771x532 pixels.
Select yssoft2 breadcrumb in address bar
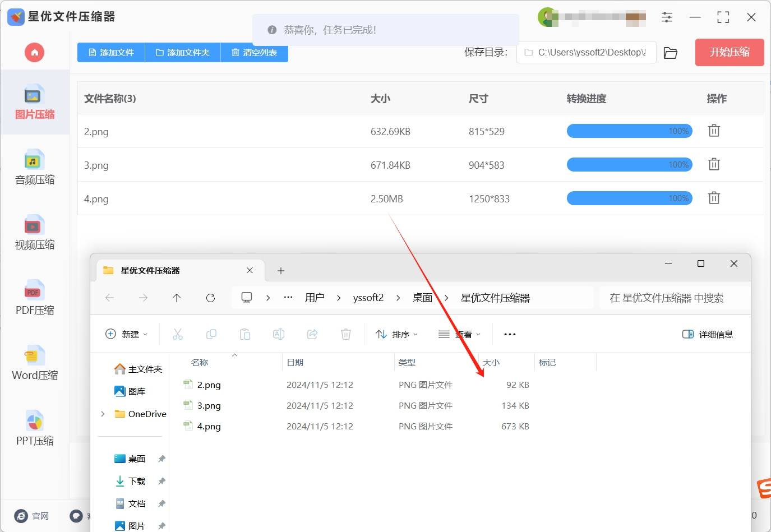pyautogui.click(x=368, y=298)
